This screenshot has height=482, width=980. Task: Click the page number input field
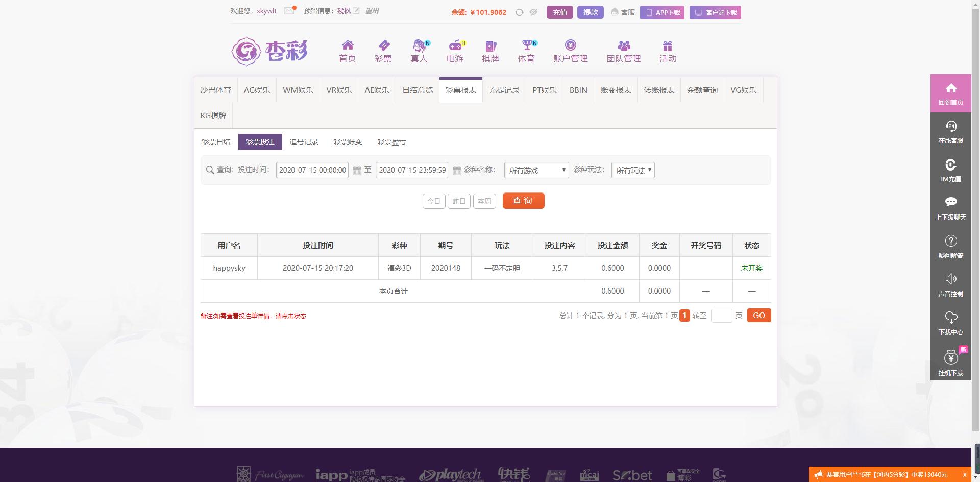(721, 316)
